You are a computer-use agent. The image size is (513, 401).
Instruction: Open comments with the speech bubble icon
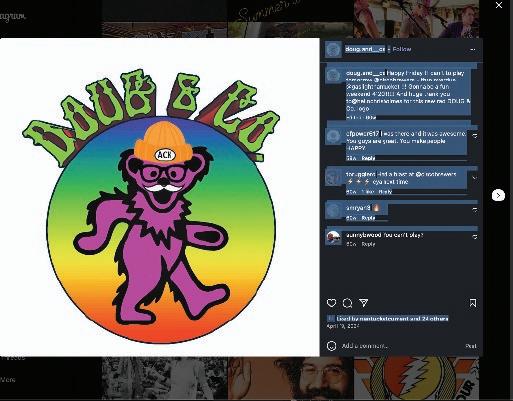click(x=347, y=303)
